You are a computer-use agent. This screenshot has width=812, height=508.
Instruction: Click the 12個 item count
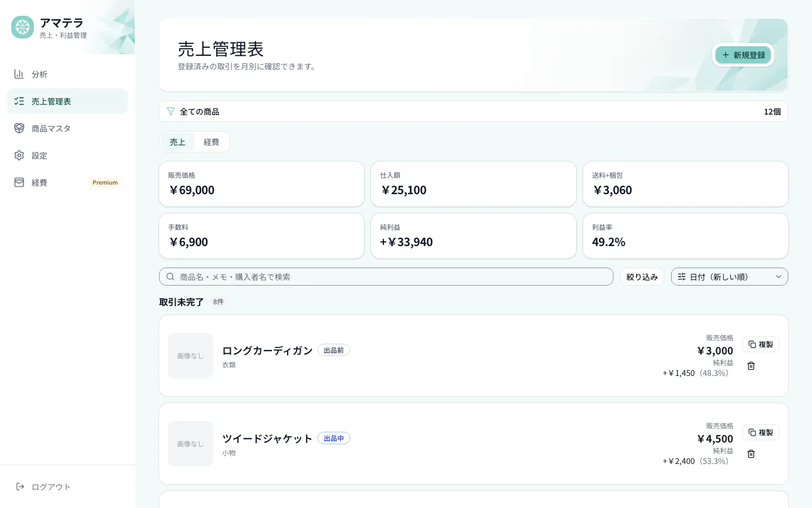pyautogui.click(x=772, y=112)
